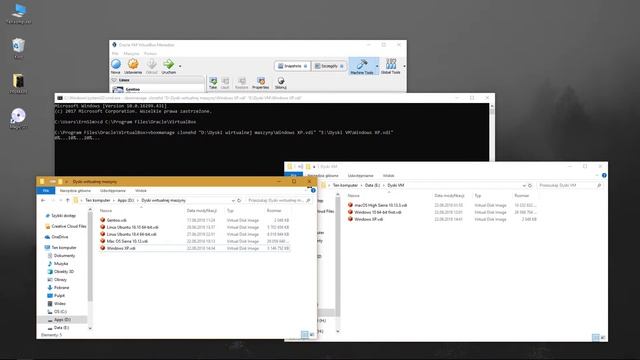Open Szybki dostęp in the navigation pane

coord(63,216)
